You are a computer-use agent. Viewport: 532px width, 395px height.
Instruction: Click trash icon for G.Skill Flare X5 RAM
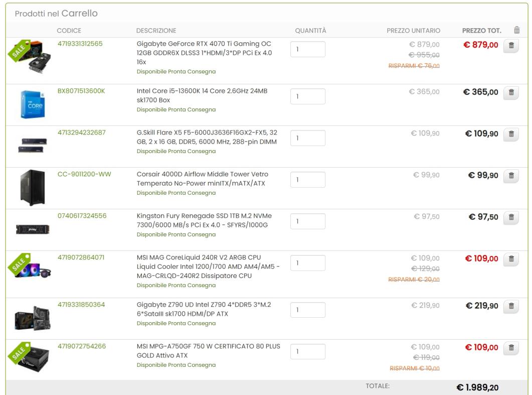[x=510, y=135]
